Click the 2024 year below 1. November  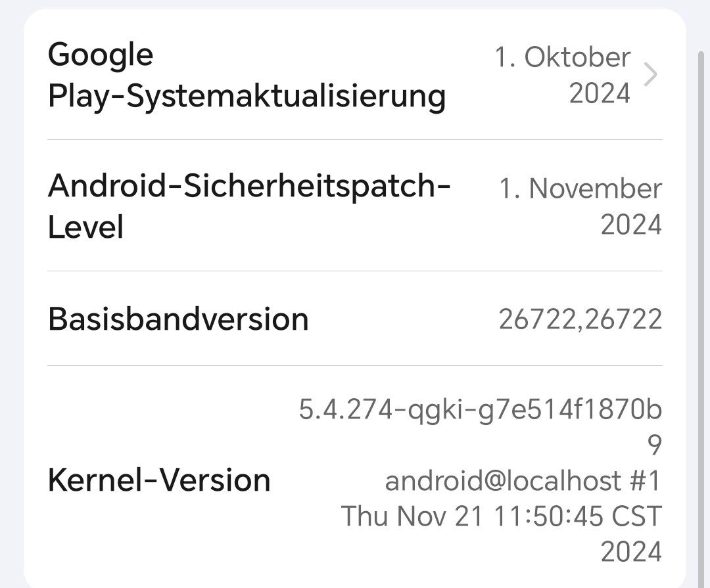630,225
